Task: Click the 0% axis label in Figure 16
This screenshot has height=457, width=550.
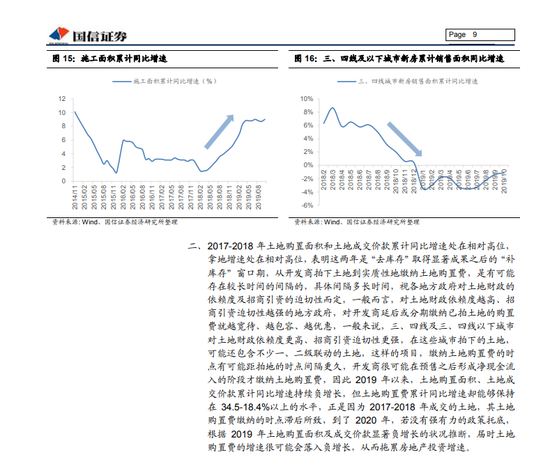Action: tap(308, 165)
